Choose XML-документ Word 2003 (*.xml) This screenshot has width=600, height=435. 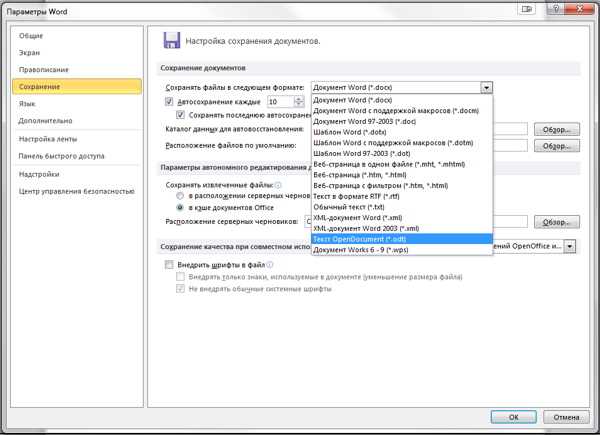pyautogui.click(x=402, y=228)
